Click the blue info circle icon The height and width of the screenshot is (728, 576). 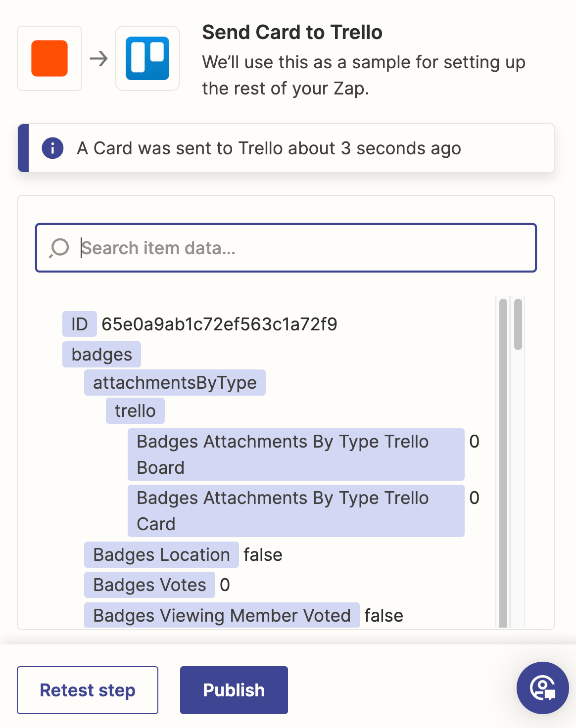coord(52,148)
